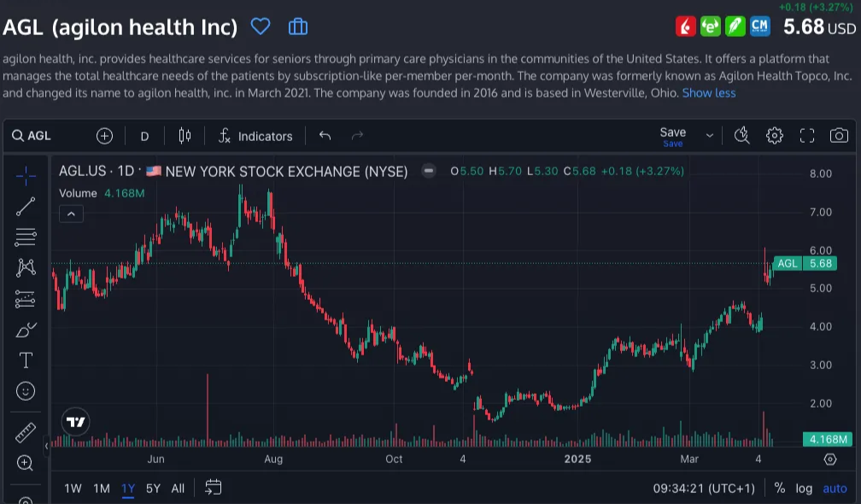Click the Show less link
This screenshot has height=504, width=861.
click(x=708, y=92)
